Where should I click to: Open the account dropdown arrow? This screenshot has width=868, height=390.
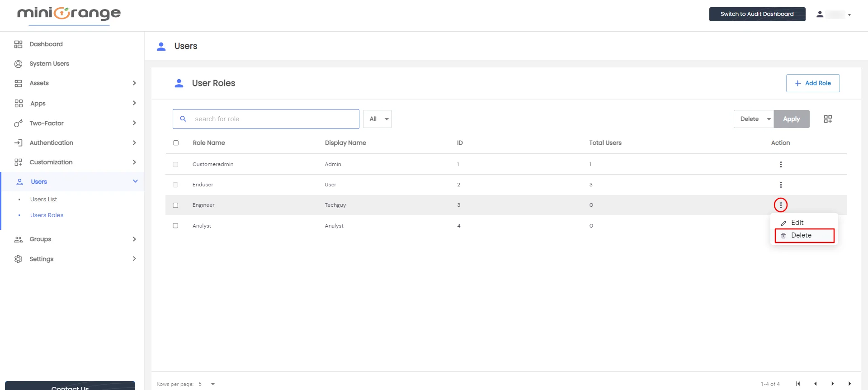[x=849, y=15]
